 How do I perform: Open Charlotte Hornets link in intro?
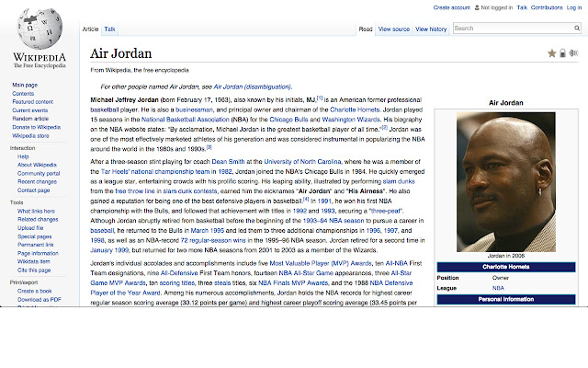click(355, 109)
